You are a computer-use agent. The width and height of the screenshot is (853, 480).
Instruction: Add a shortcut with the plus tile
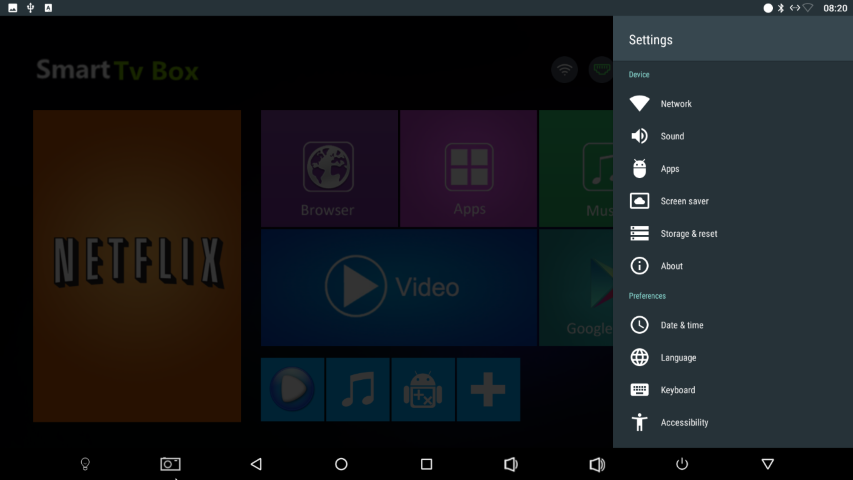489,390
